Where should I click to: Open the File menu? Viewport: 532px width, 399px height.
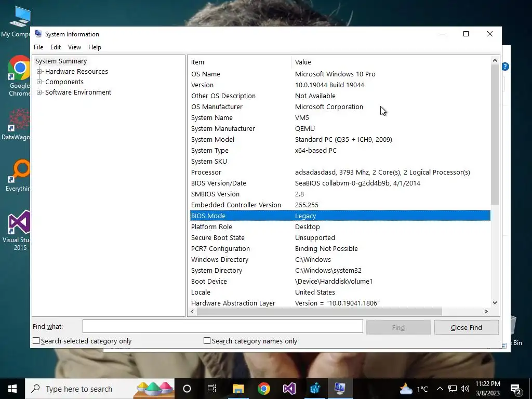pyautogui.click(x=38, y=47)
